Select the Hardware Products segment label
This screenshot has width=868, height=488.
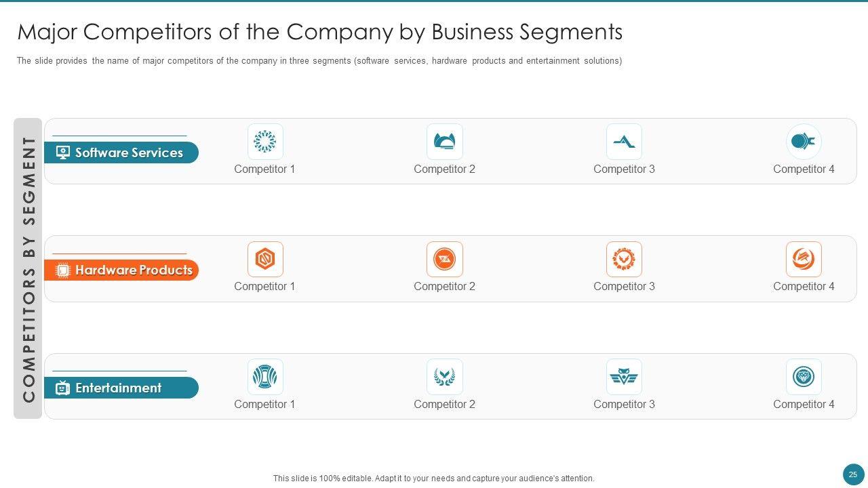pos(134,270)
